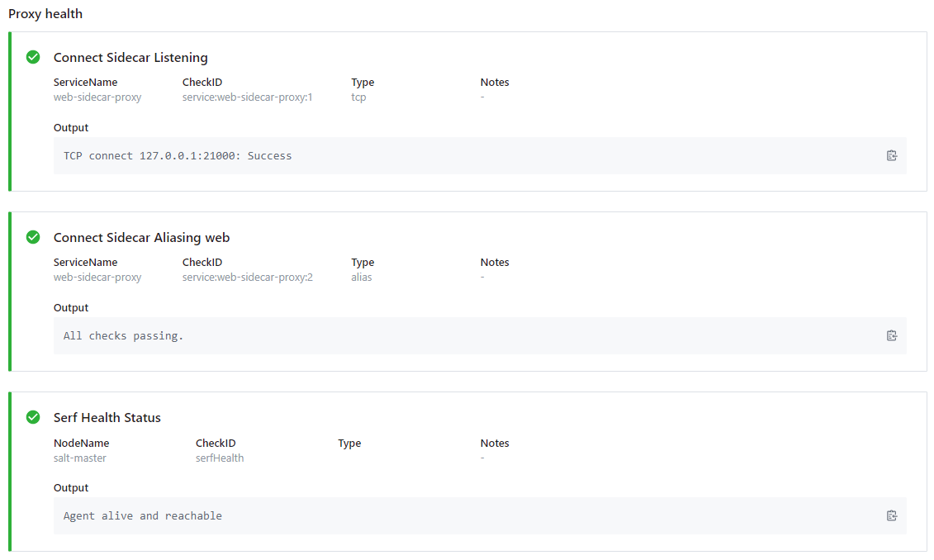This screenshot has height=560, width=934.
Task: Copy the 'All checks passing.' output
Action: 892,335
